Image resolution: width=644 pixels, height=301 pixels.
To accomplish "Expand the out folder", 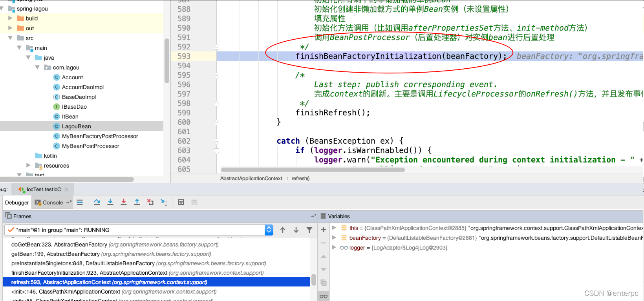I will pyautogui.click(x=11, y=28).
